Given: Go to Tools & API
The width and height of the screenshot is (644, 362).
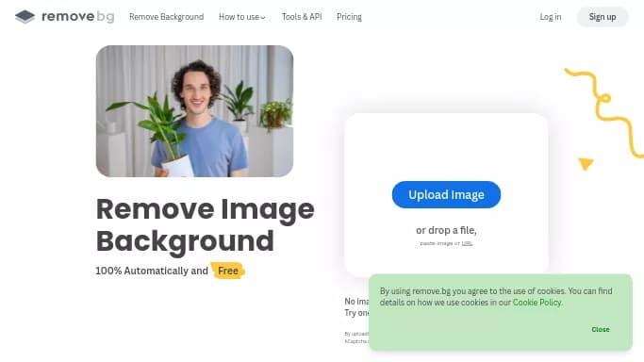Looking at the screenshot, I should 302,17.
